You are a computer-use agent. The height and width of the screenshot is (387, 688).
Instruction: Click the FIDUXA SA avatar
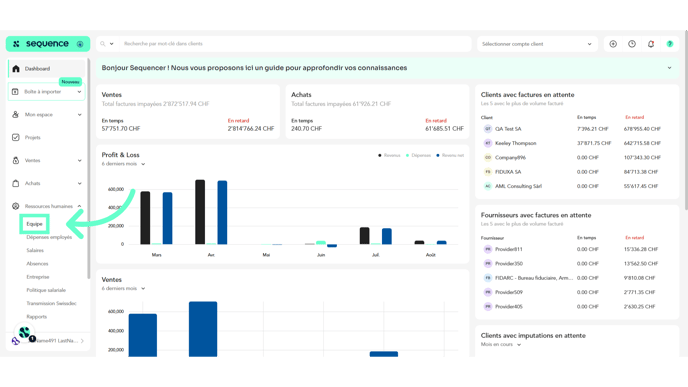pos(487,172)
